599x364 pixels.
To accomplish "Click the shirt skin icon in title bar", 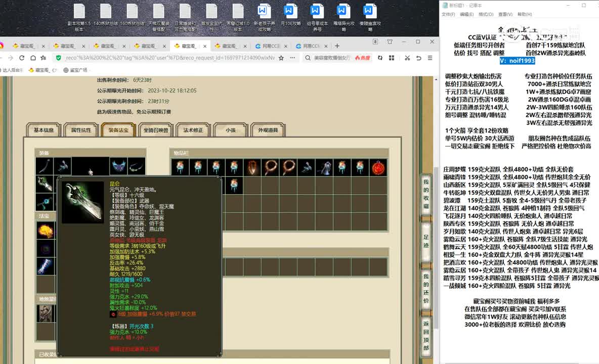I will 390,41.
